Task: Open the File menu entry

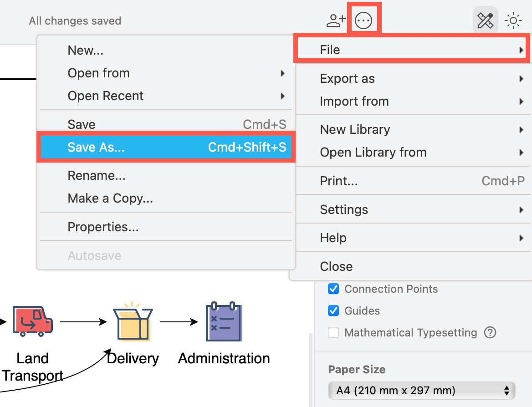Action: 330,50
